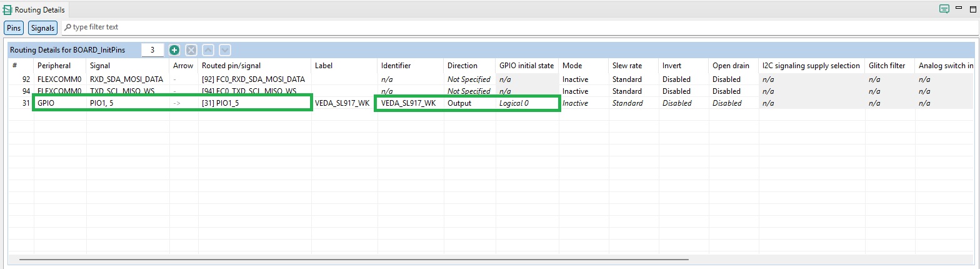980x269 pixels.
Task: Click the Mode cell Inactive in row 94
Action: click(x=584, y=91)
